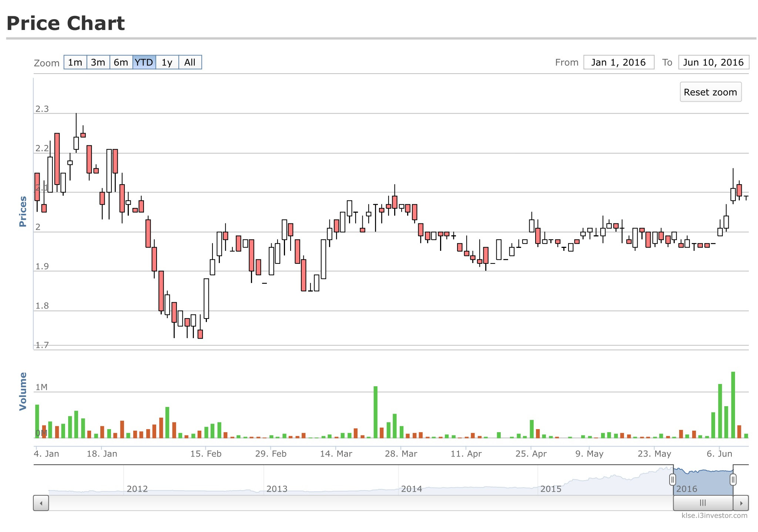Click the 2.3 high candlestick wick
Screen dimensions: 758x532
click(76, 124)
